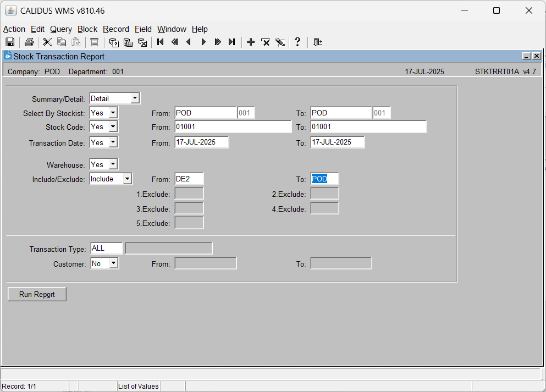Open the Customer Yes/No dropdown
The height and width of the screenshot is (392, 546).
113,263
